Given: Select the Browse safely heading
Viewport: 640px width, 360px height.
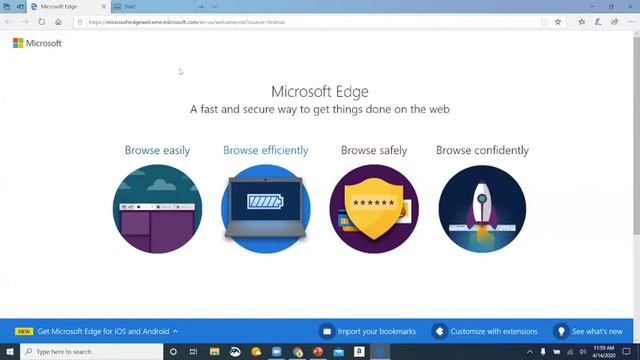Looking at the screenshot, I should [x=374, y=150].
